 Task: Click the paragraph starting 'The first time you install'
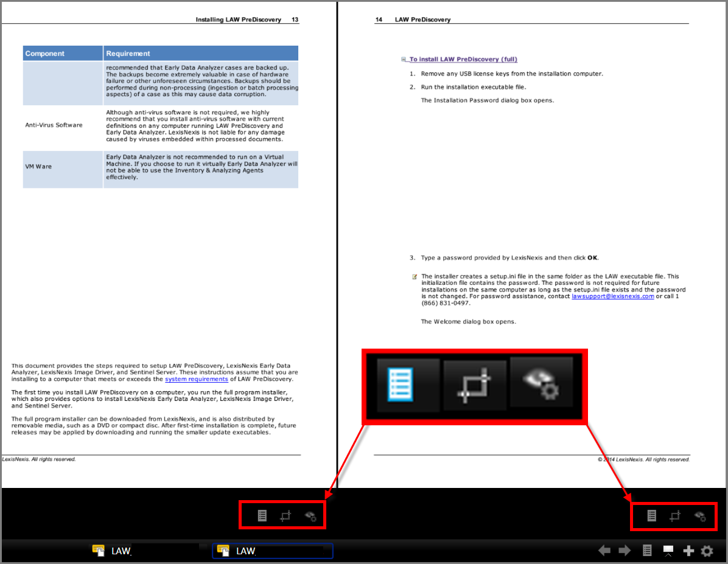coord(152,399)
